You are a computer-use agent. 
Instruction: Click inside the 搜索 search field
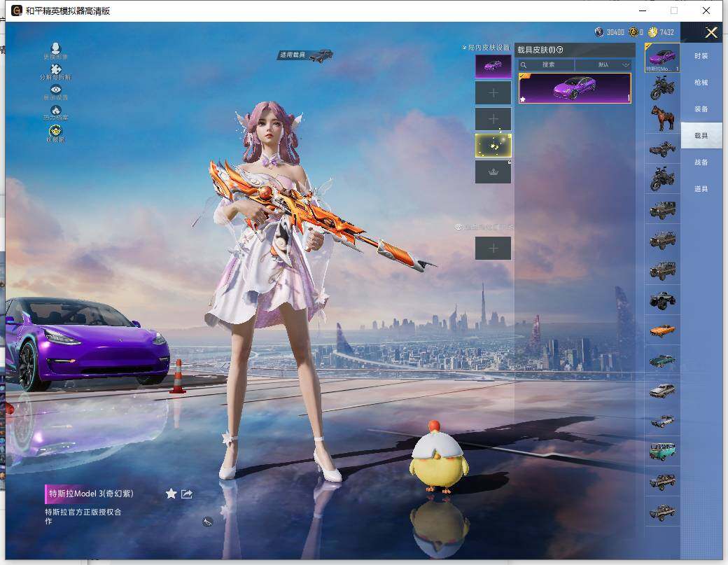click(548, 64)
